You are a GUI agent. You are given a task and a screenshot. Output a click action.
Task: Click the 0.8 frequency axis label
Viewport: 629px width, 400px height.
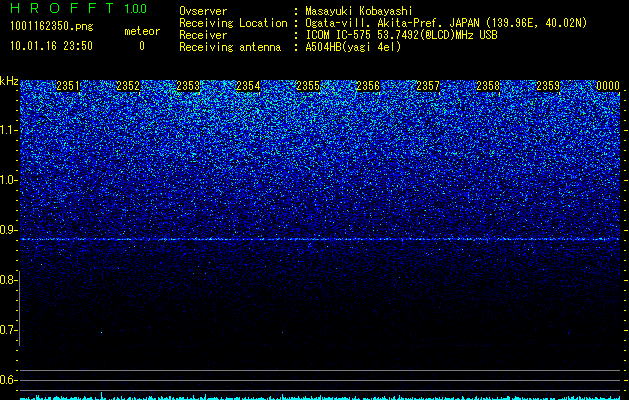pyautogui.click(x=7, y=280)
